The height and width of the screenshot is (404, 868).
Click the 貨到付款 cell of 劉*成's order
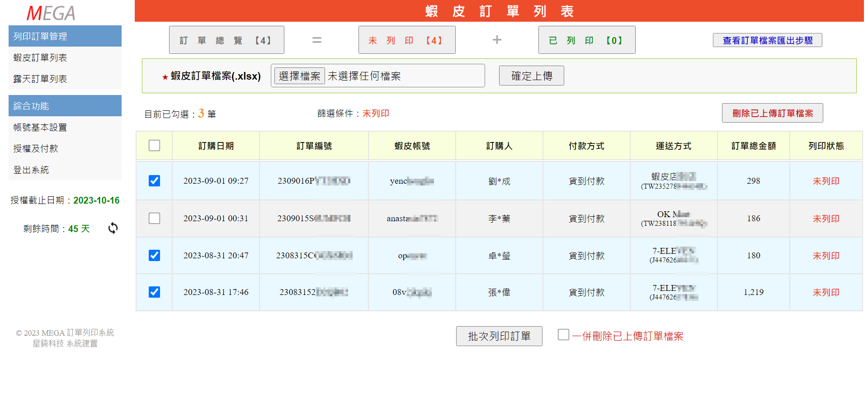coord(587,181)
